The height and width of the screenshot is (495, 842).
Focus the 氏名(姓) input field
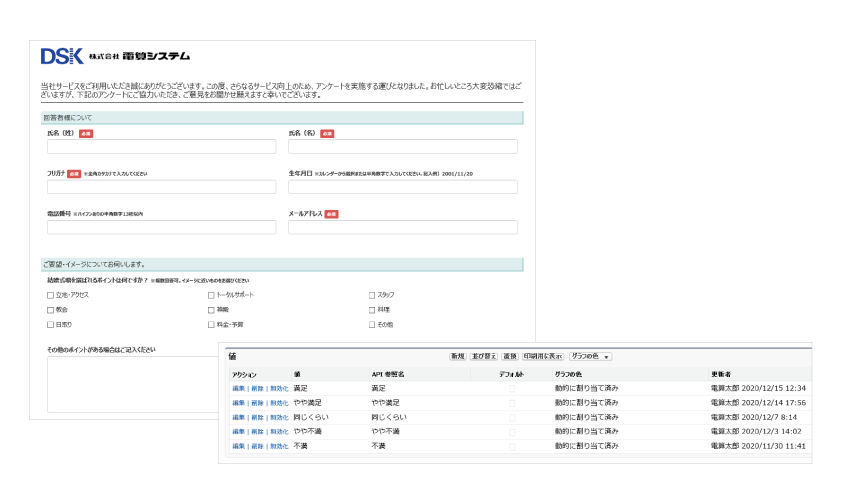161,147
